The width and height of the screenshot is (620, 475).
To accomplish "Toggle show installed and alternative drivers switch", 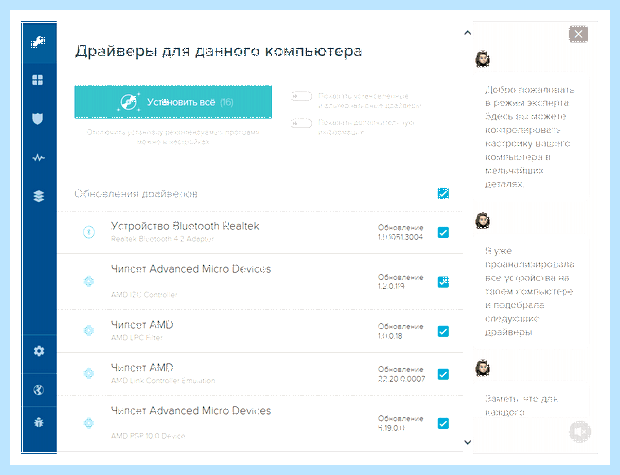I will point(302,96).
